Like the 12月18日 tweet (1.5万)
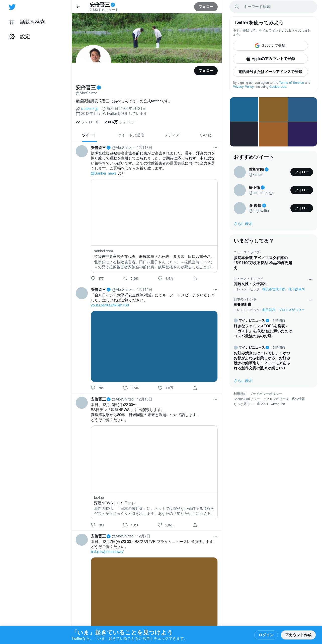This screenshot has height=644, width=322. pos(166,278)
